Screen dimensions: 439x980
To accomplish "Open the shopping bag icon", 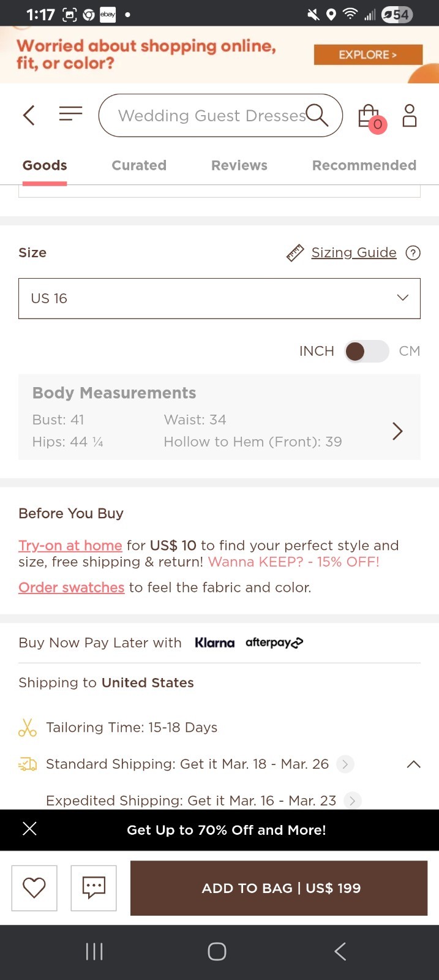I will tap(369, 116).
